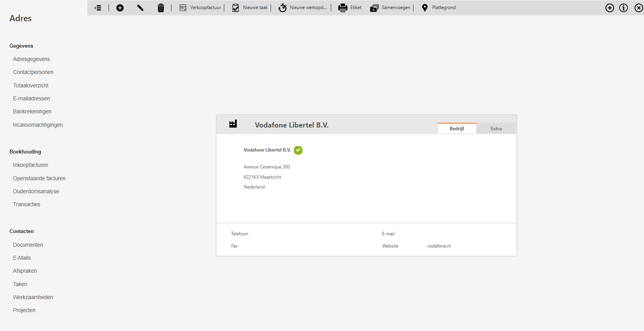Print an Etiket label
The height and width of the screenshot is (331, 644).
coord(356,7)
